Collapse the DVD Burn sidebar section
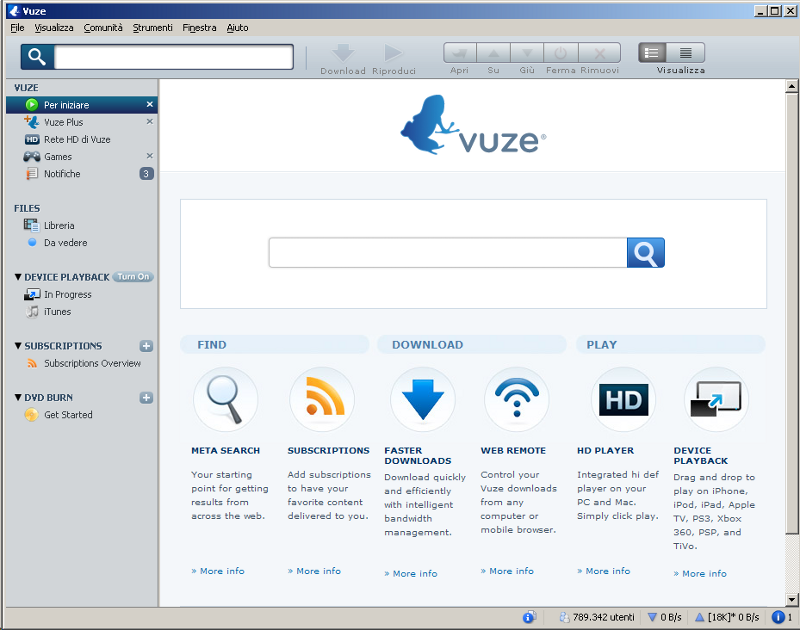The height and width of the screenshot is (630, 800). (x=18, y=397)
